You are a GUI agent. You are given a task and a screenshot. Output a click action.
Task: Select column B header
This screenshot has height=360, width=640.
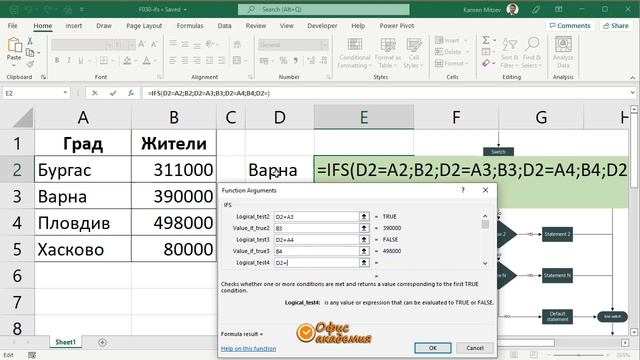tap(174, 117)
